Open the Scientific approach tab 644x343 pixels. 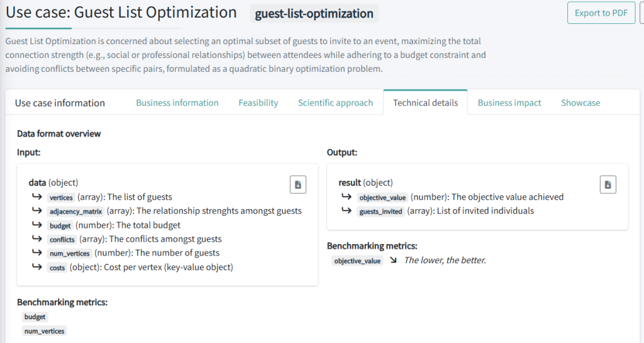[x=335, y=103]
